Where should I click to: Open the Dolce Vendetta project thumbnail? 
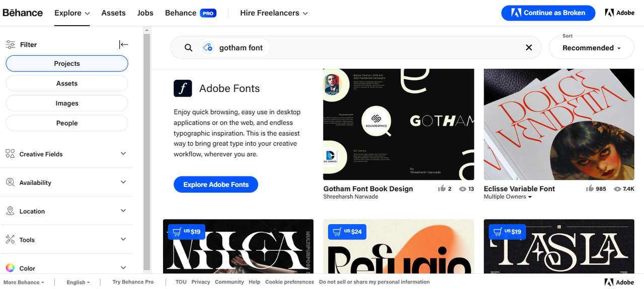pyautogui.click(x=559, y=124)
